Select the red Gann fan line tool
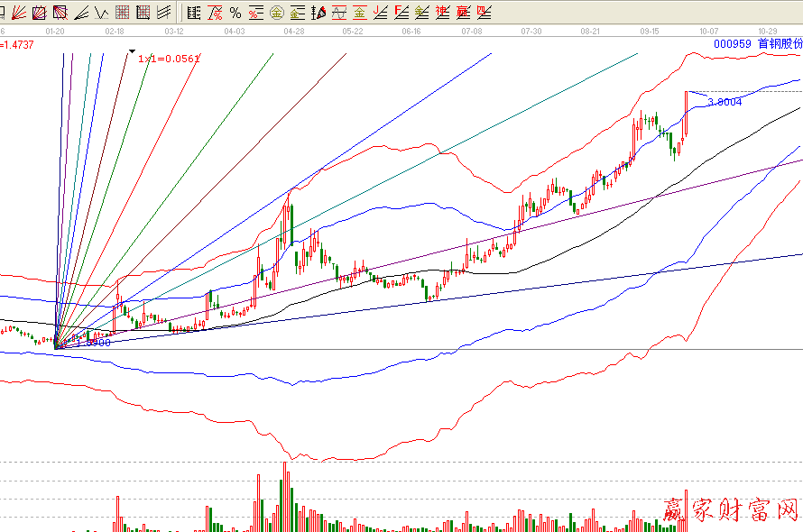This screenshot has height=532, width=803. (18, 13)
